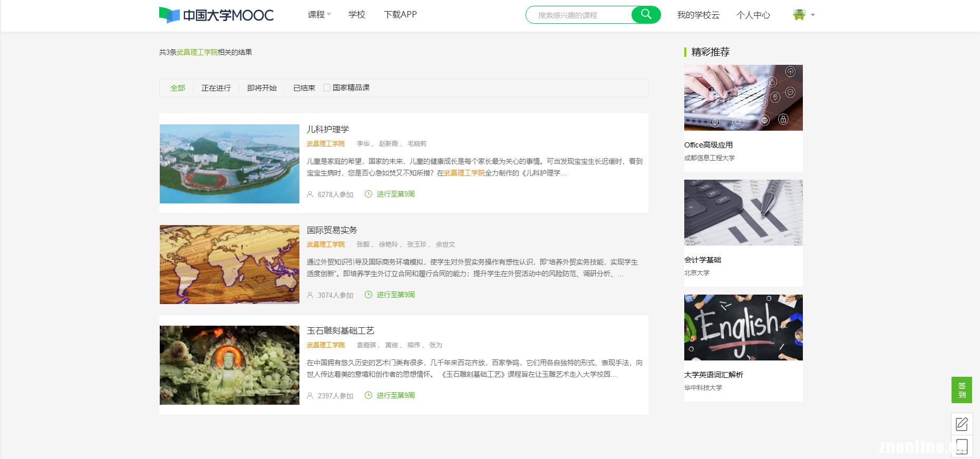Click the participant icon for 儿科护理学
The height and width of the screenshot is (459, 980).
(310, 194)
